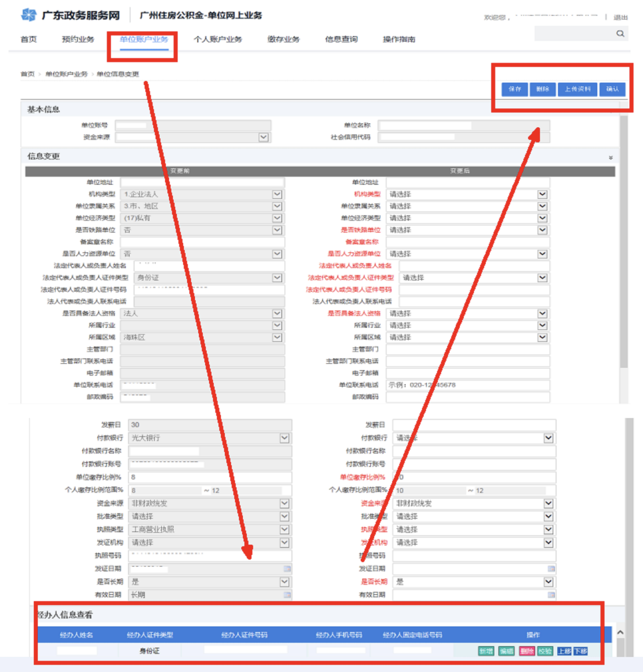Image resolution: width=643 pixels, height=672 pixels.
Task: Click 发薪日 field after change
Action: tap(474, 425)
